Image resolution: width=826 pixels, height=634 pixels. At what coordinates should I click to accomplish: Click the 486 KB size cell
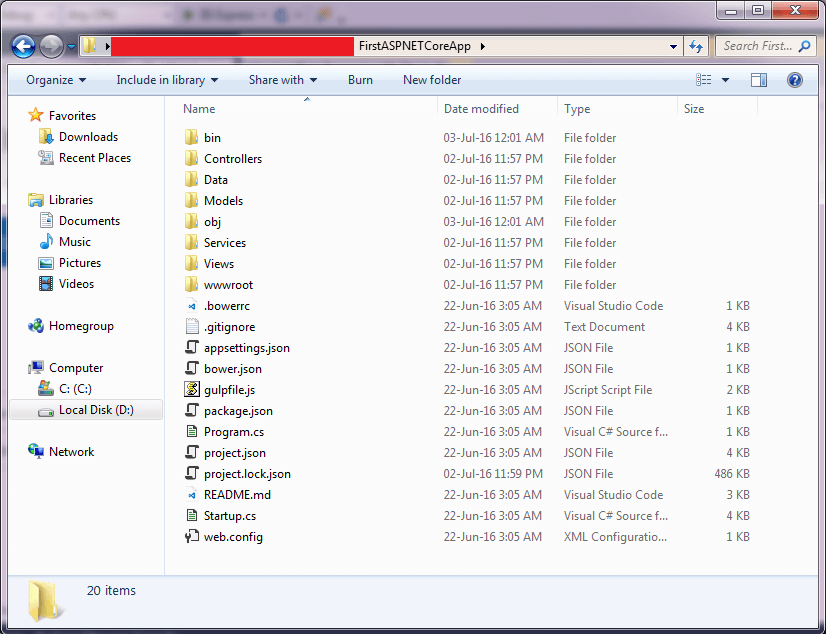click(x=732, y=474)
